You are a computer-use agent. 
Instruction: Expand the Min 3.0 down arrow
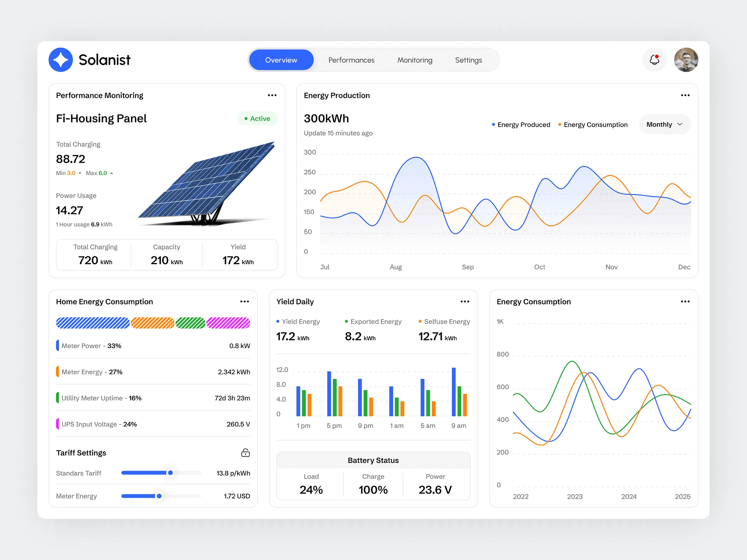(x=80, y=173)
